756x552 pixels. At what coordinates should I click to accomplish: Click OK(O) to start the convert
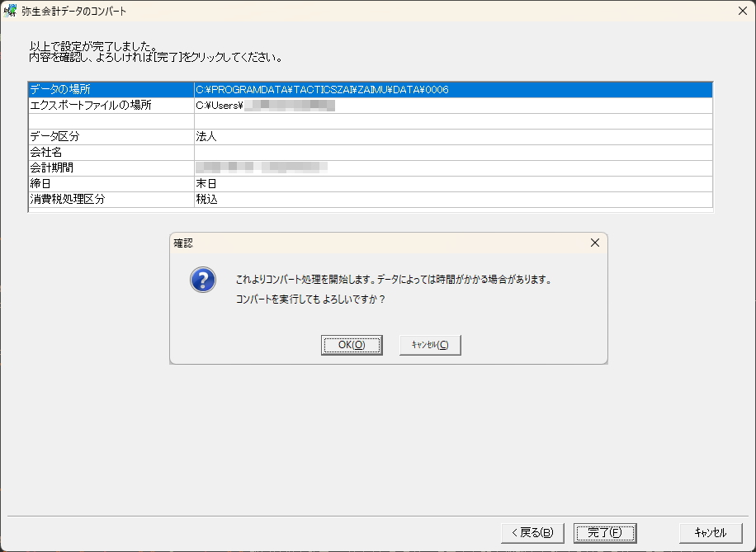pyautogui.click(x=352, y=345)
